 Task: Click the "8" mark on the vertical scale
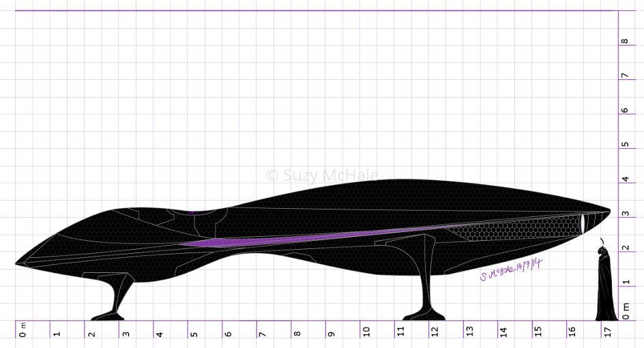pyautogui.click(x=625, y=41)
